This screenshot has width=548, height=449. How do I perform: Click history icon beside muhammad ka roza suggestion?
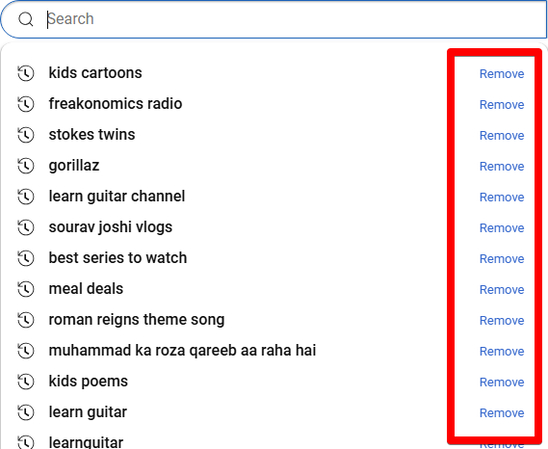[26, 350]
